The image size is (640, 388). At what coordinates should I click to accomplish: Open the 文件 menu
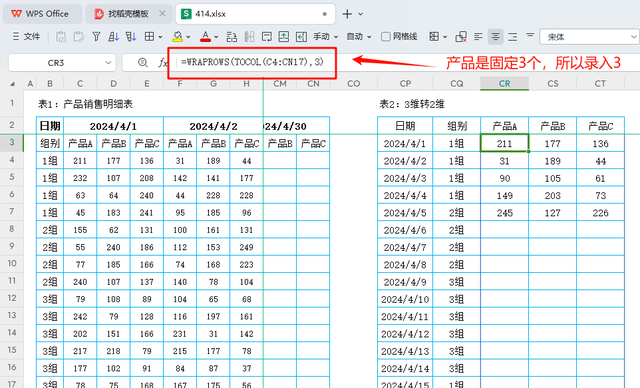coord(27,37)
